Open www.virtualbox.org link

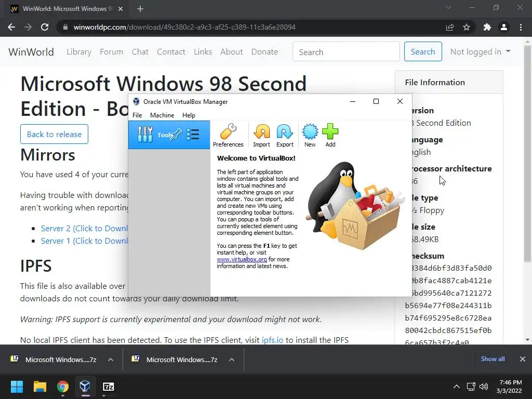pos(242,259)
